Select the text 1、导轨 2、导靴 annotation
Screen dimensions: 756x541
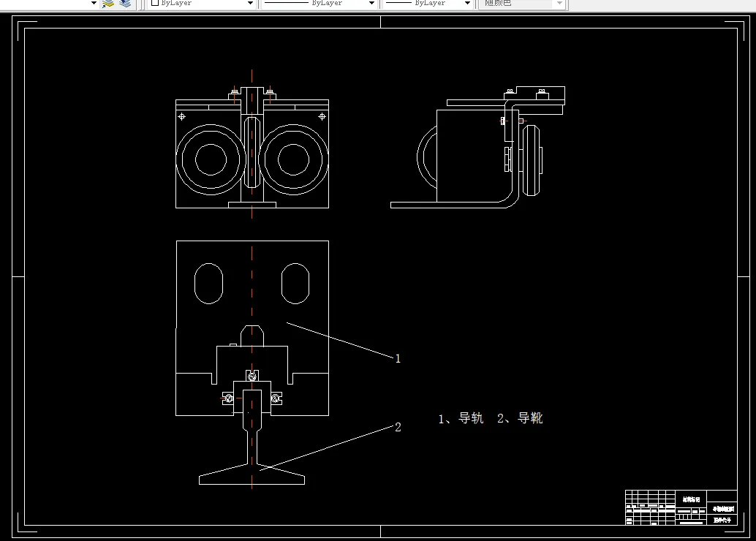[488, 418]
